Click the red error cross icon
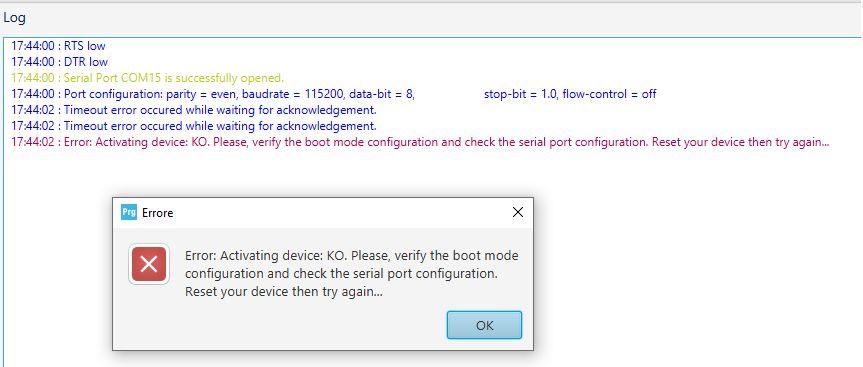This screenshot has width=863, height=367. click(149, 265)
